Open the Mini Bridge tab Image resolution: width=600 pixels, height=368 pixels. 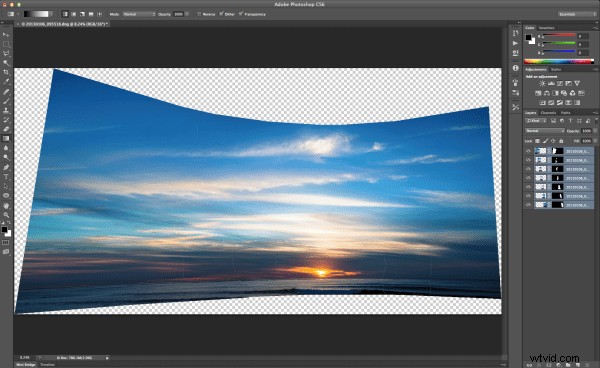click(x=26, y=365)
